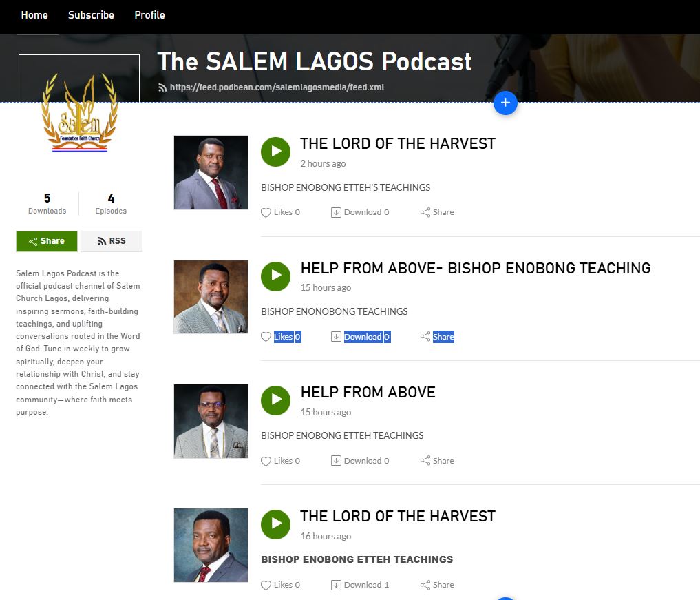
Task: Open the RSS feed button
Action: pos(112,241)
